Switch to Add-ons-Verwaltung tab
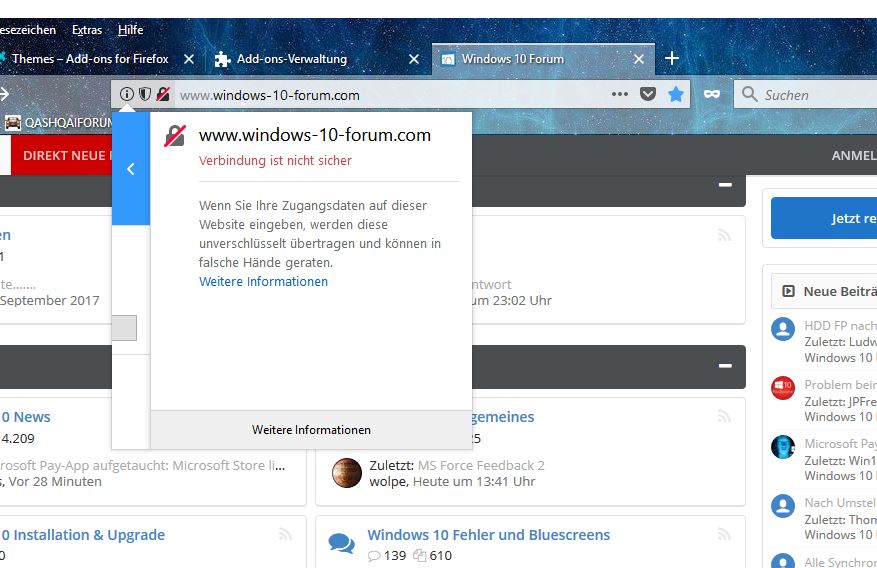Image resolution: width=877 pixels, height=568 pixels. [x=291, y=59]
